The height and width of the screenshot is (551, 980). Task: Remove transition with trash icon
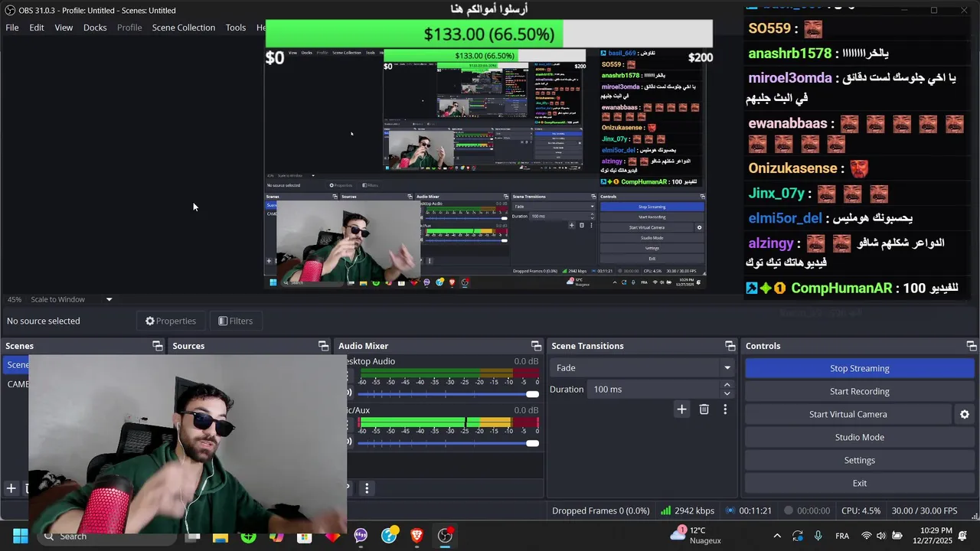pos(704,409)
